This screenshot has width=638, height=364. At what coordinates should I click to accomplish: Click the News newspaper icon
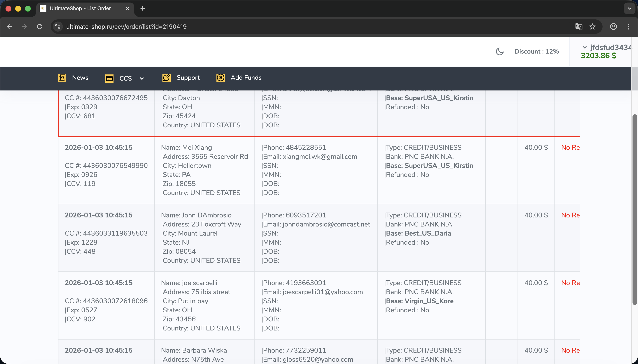click(x=62, y=78)
